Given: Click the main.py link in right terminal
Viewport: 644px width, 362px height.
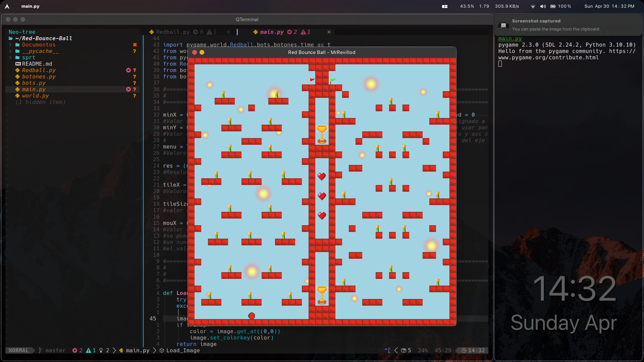Looking at the screenshot, I should (510, 39).
